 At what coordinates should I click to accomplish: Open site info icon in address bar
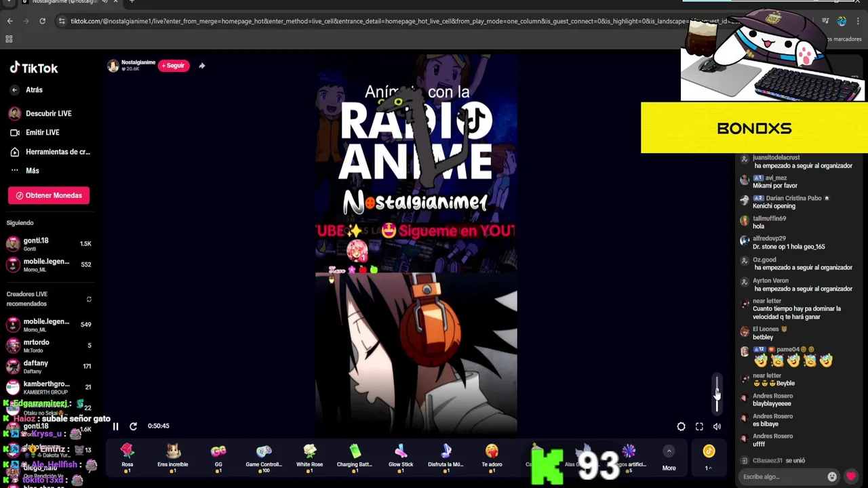click(62, 21)
